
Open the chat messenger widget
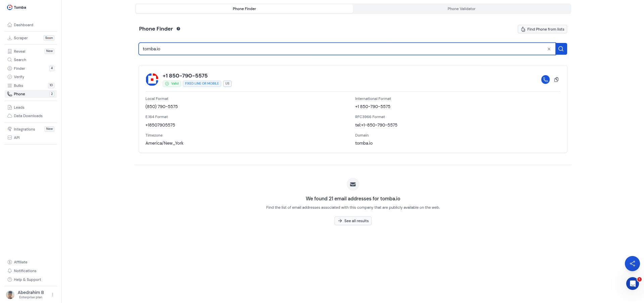point(632,284)
